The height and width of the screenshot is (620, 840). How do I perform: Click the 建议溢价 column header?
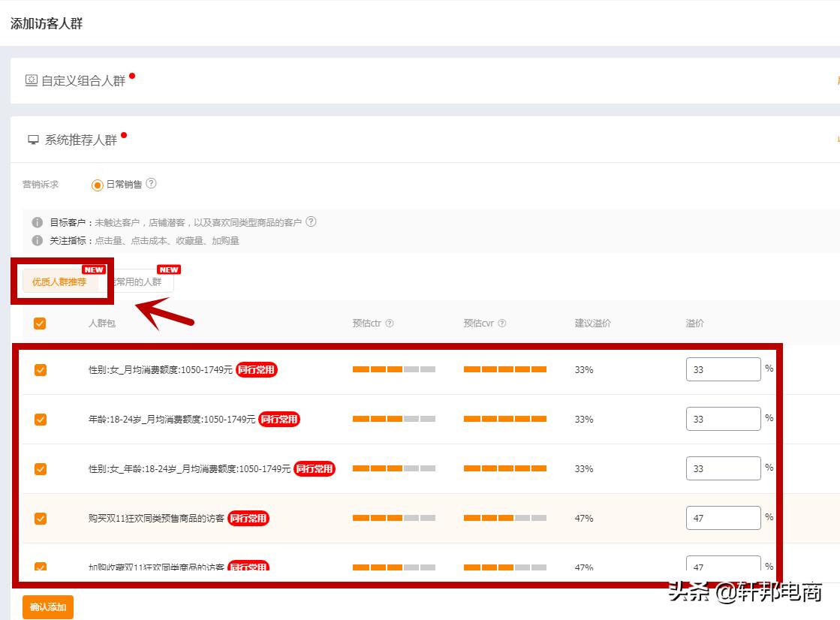pyautogui.click(x=592, y=323)
